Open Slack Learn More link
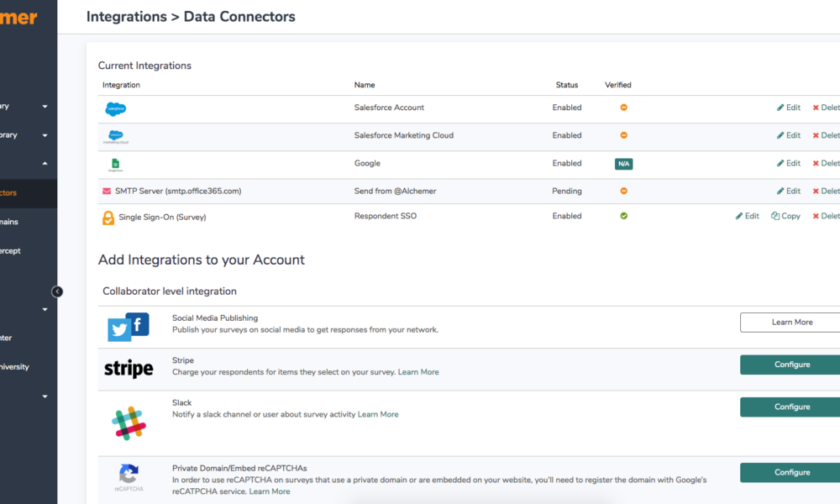The image size is (840, 504). click(x=378, y=415)
